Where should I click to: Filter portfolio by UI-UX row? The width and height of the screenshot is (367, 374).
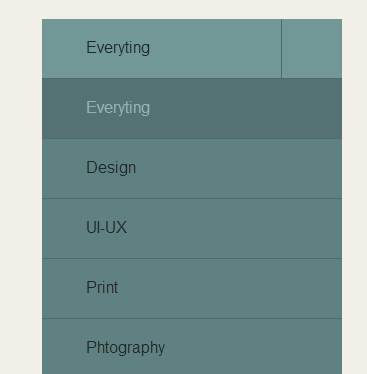pyautogui.click(x=192, y=228)
